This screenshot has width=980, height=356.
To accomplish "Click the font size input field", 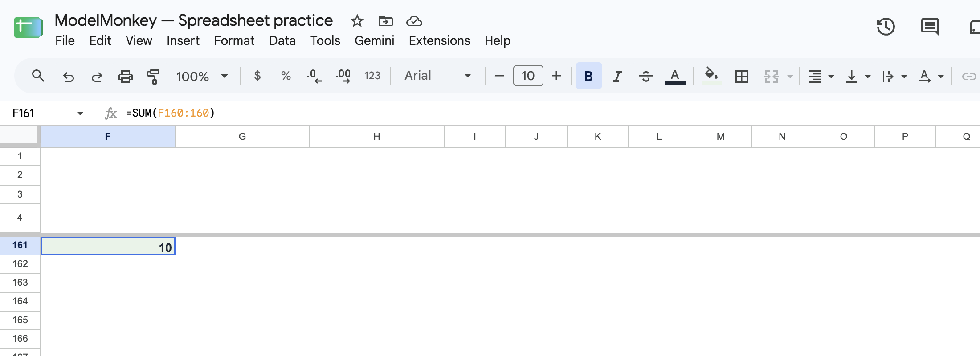I will (x=528, y=76).
